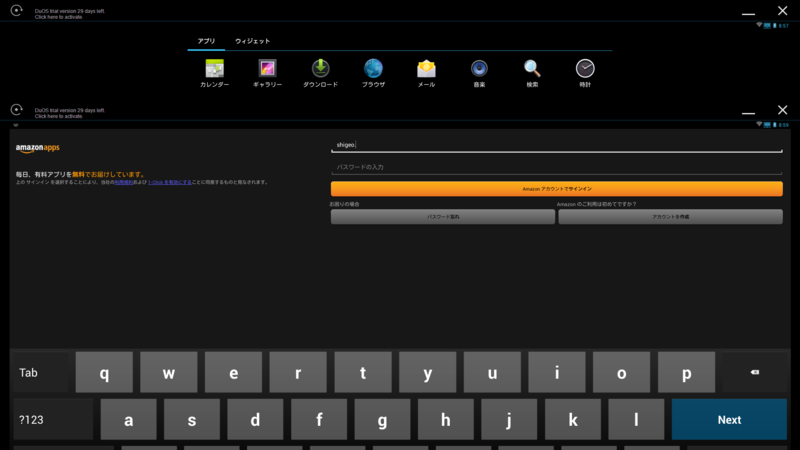Click wifi status icon in Amazon window
The image size is (800, 450).
tap(759, 124)
